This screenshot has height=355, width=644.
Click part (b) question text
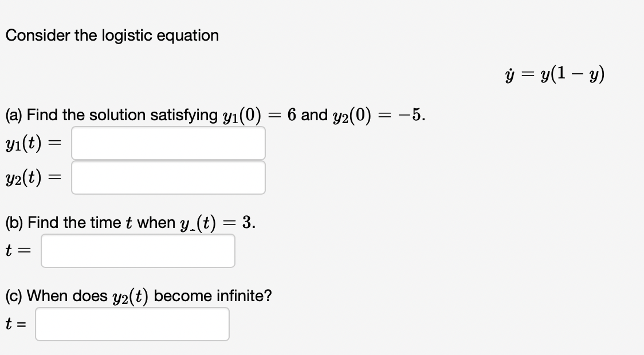129,222
